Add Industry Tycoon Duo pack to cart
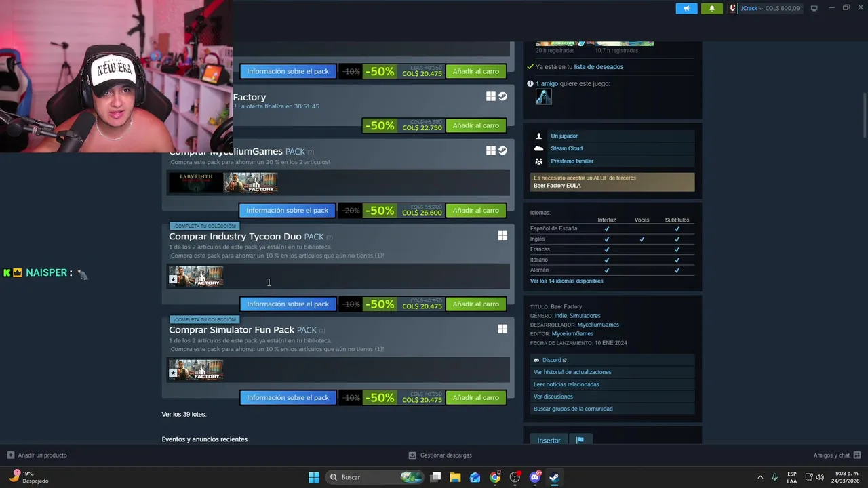Image resolution: width=868 pixels, height=488 pixels. [476, 304]
